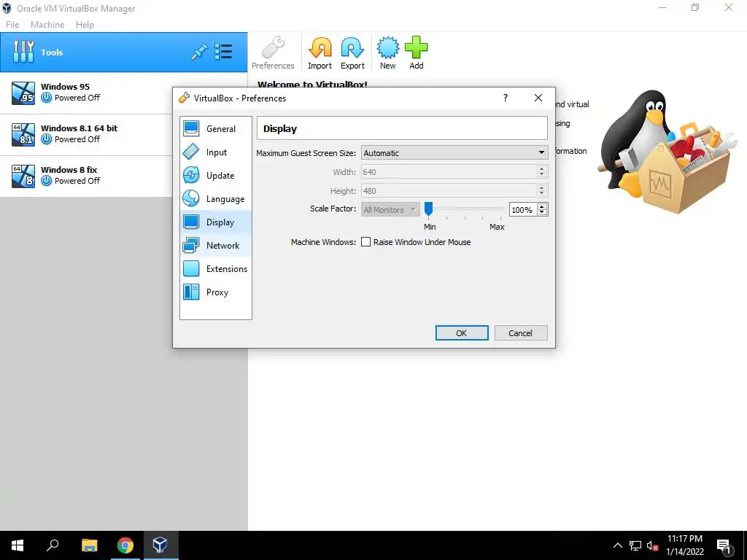Click the question mark help button

coord(506,98)
